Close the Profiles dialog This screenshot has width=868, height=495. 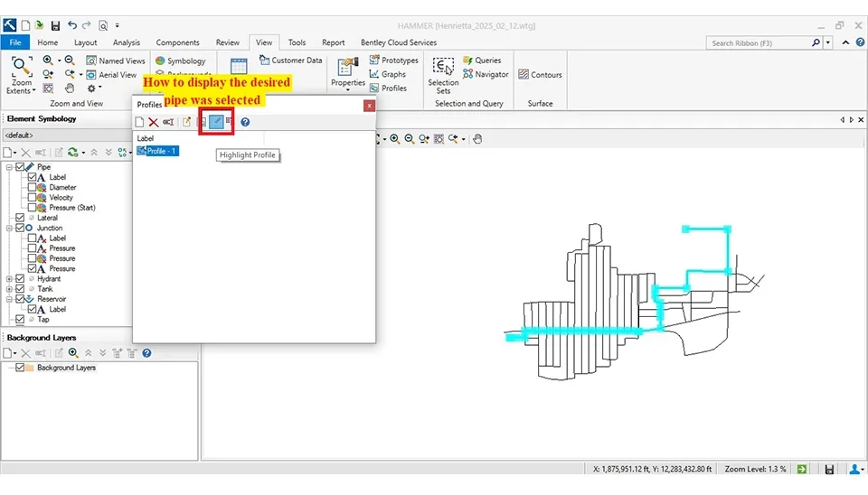pos(369,106)
